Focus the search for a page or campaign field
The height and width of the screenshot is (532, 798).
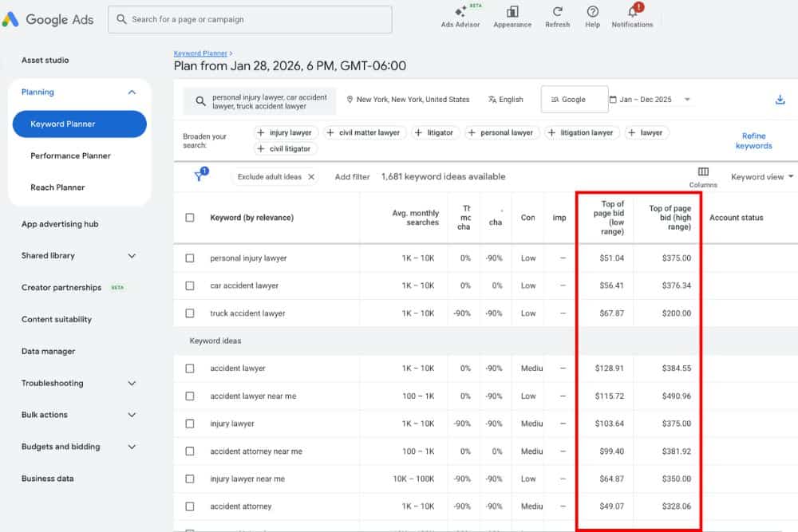(250, 19)
